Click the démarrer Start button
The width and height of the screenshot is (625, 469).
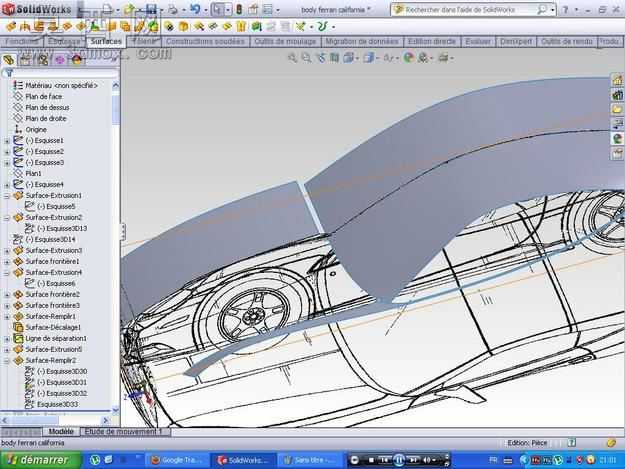pos(40,460)
